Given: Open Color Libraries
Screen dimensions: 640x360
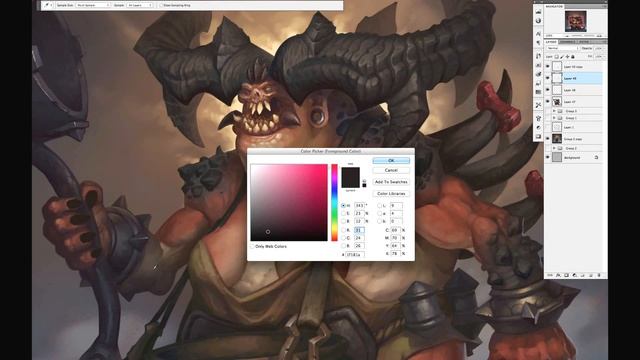Looking at the screenshot, I should click(391, 193).
